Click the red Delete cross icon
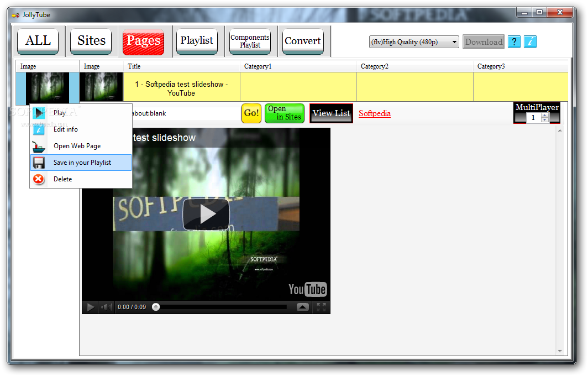588x376 pixels. pos(38,179)
